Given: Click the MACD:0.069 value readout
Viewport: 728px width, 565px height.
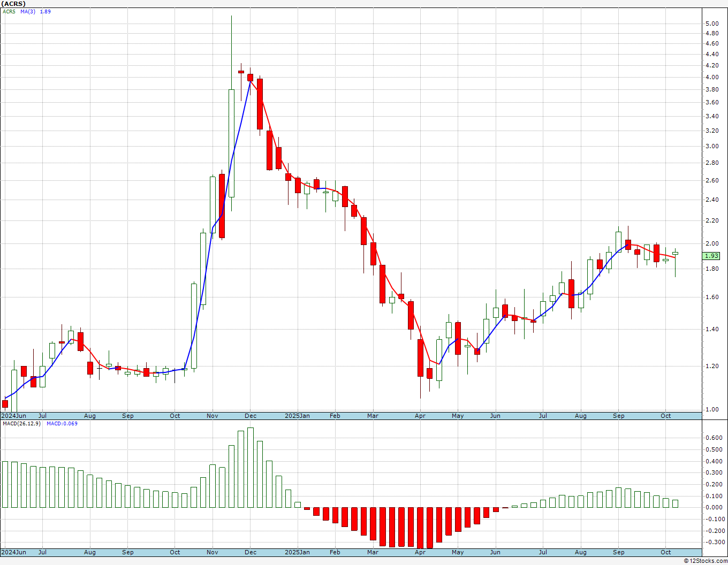Looking at the screenshot, I should 62,423.
